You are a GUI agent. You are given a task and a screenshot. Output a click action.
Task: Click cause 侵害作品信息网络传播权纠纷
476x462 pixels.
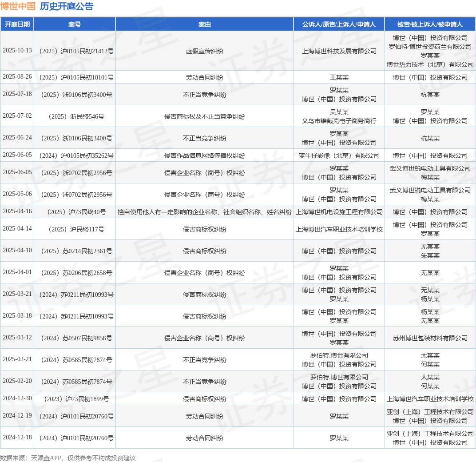tap(205, 155)
